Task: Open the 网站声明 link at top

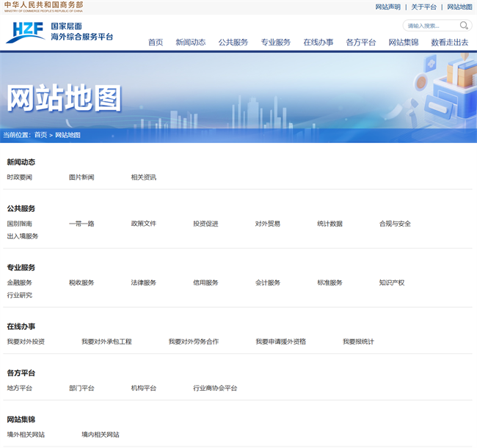Action: pos(388,7)
